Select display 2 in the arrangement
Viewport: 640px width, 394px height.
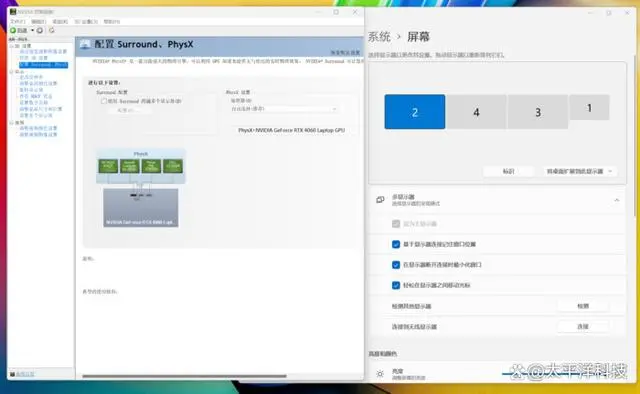pos(415,112)
